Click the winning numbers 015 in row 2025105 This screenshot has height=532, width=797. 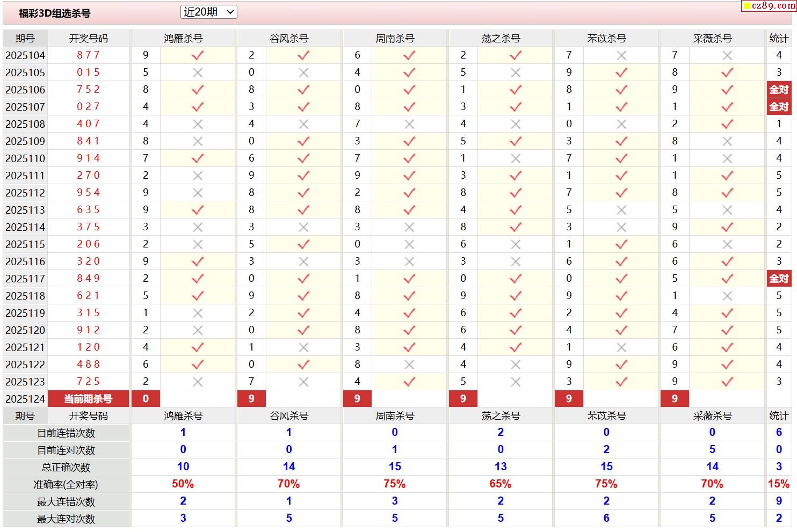point(89,72)
